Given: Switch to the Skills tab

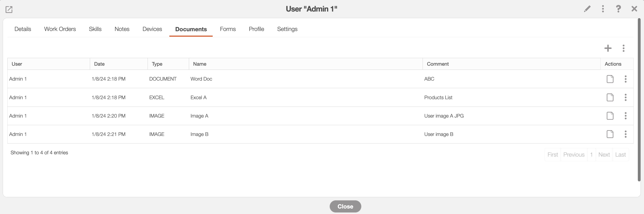Looking at the screenshot, I should coord(95,29).
